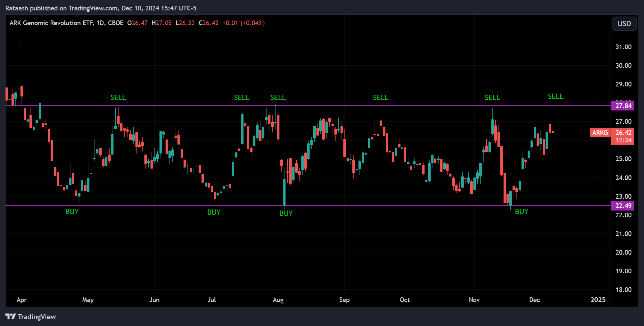Click the 30.00 price scale label
The image size is (644, 326).
click(x=624, y=66)
